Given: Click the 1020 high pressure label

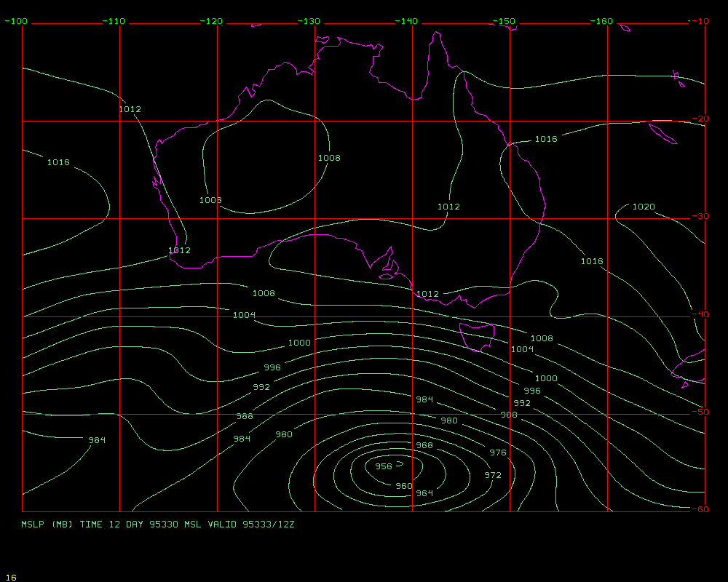Looking at the screenshot, I should point(643,207).
